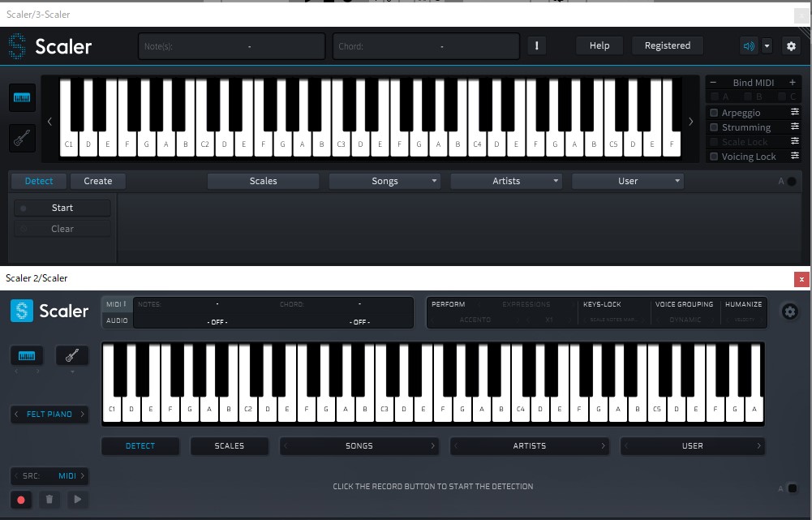Open Help in the top Scaler window
The width and height of the screenshot is (812, 520).
(599, 45)
